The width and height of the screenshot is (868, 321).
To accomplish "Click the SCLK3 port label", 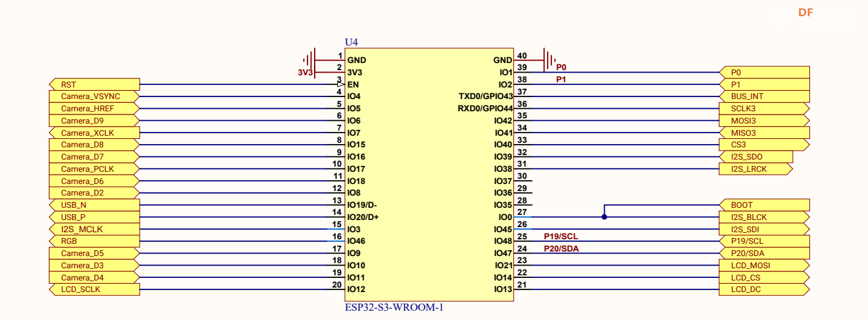I will [x=764, y=109].
